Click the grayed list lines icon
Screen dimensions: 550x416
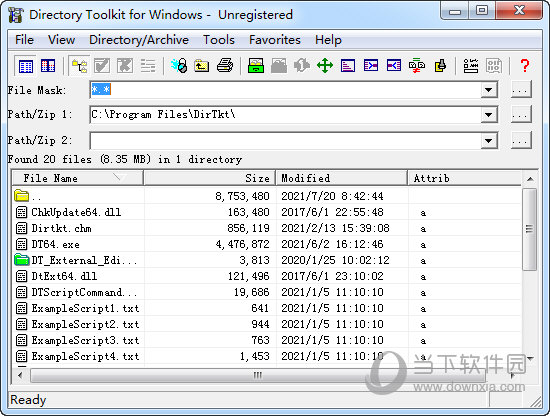pyautogui.click(x=148, y=66)
